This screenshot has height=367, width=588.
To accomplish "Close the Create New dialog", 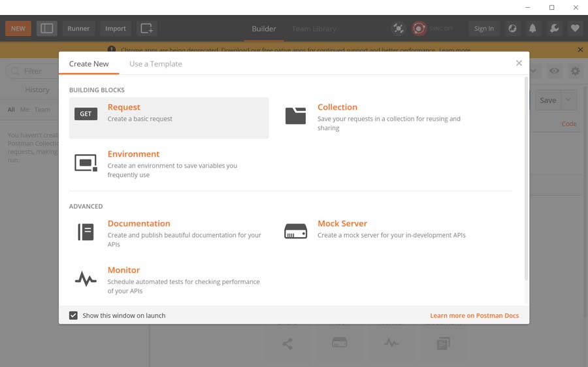I will coord(519,63).
